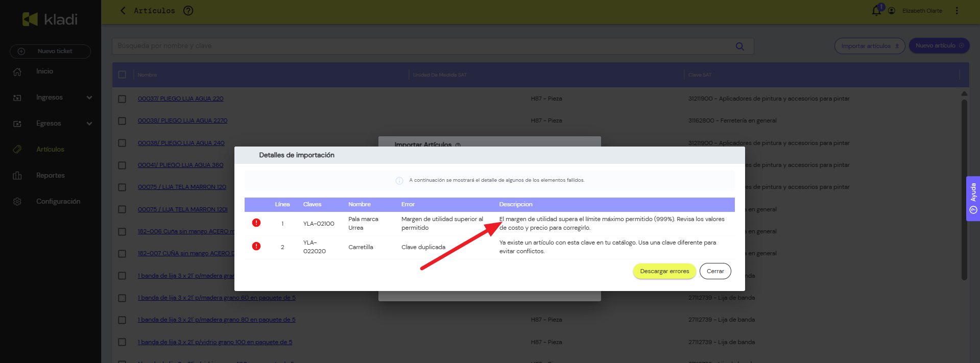This screenshot has height=363, width=980.
Task: Close the import details with Cerrar
Action: coord(715,271)
